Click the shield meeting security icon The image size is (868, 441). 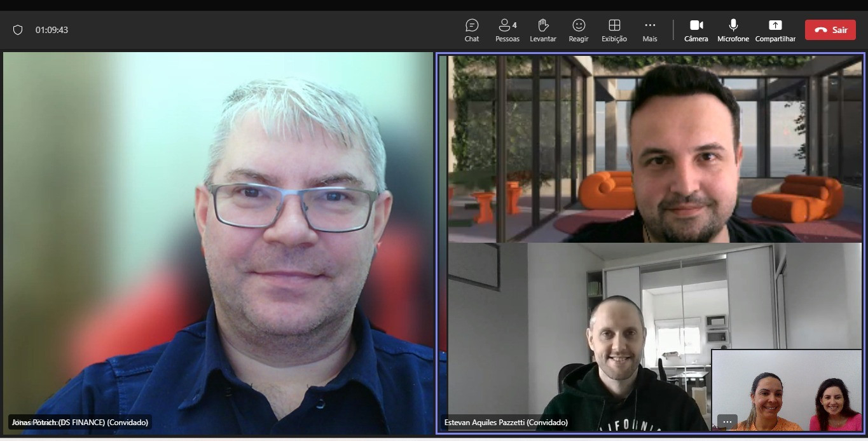click(x=18, y=30)
